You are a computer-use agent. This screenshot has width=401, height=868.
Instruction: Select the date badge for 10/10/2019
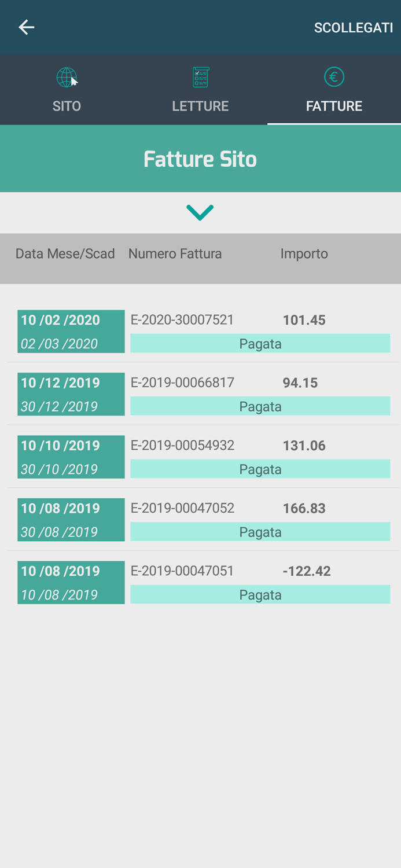pos(71,457)
